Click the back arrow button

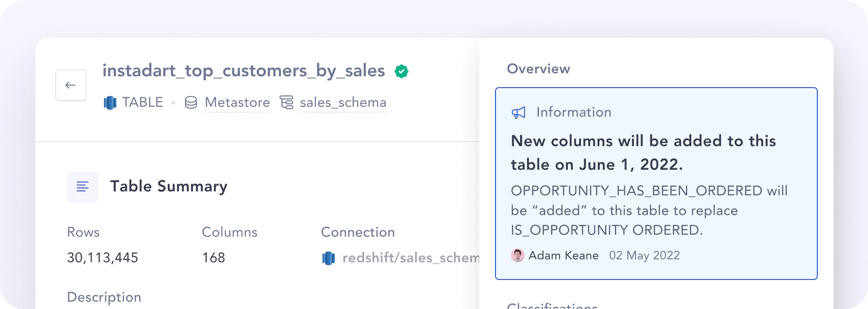pyautogui.click(x=71, y=85)
